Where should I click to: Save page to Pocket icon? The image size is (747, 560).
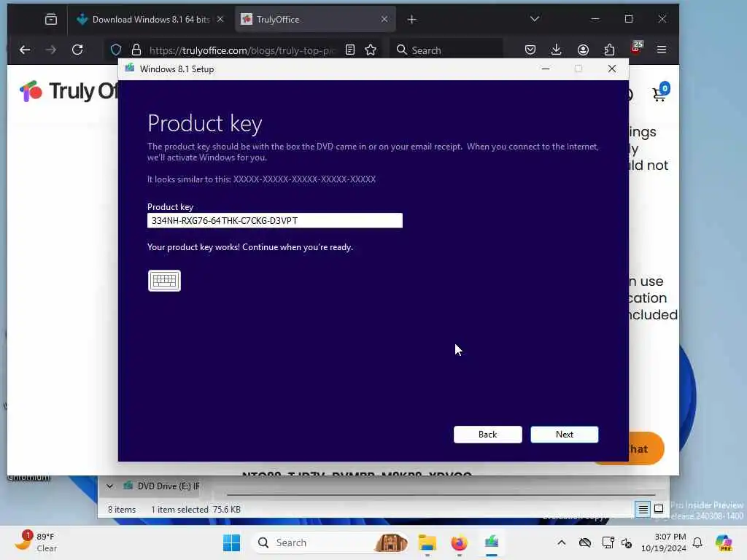[x=530, y=50]
